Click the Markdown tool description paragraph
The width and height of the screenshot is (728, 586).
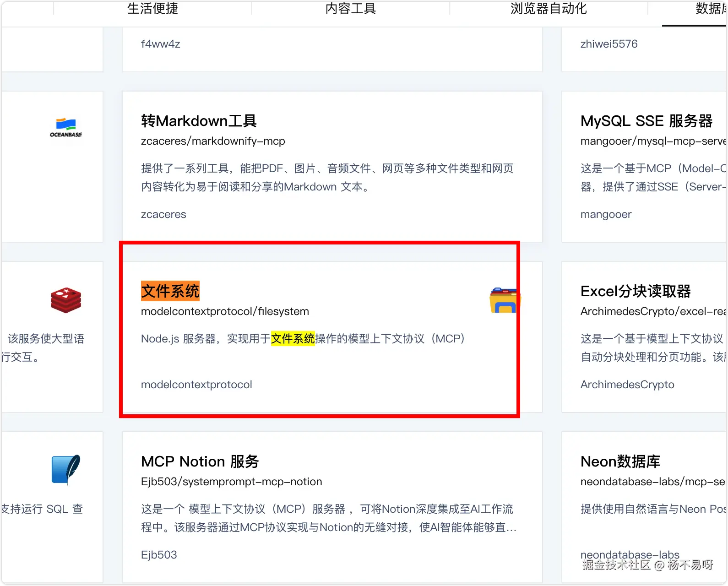click(327, 178)
